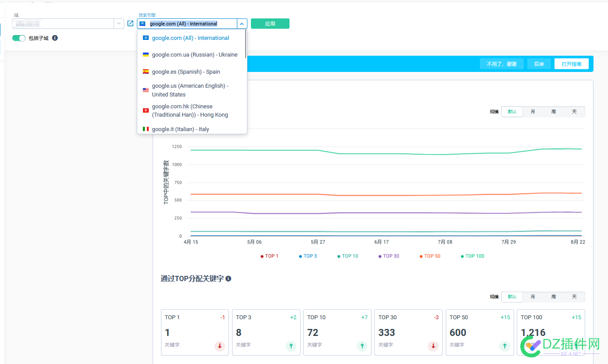The image size is (608, 364).
Task: Open the TOP 50 keywords card
Action: (479, 332)
